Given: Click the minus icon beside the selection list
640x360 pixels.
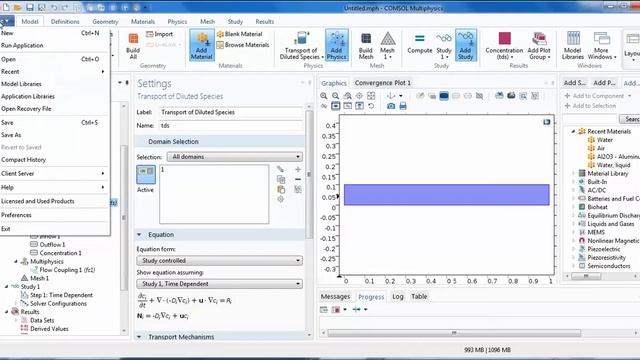Looking at the screenshot, I should (298, 179).
